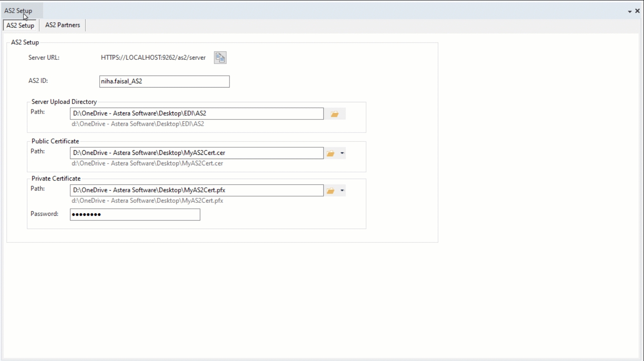Viewport: 644px width, 361px height.
Task: Click the AS2 ID label
Action: pos(38,81)
